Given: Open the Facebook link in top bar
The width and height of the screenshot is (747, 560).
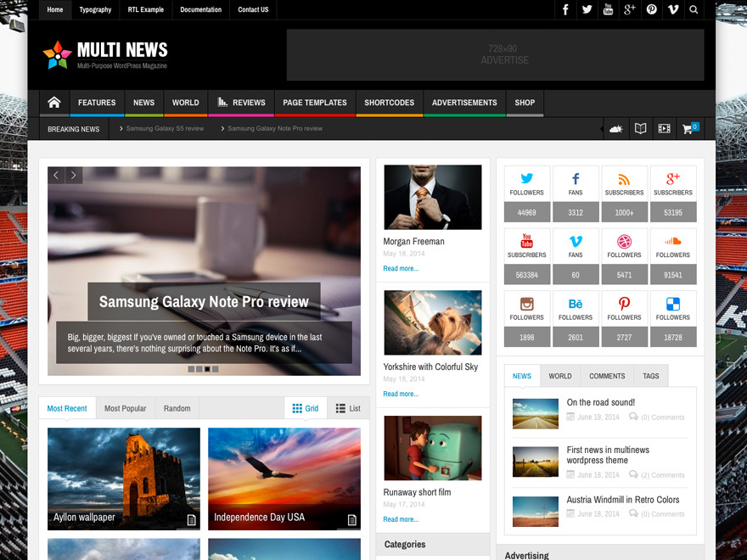Looking at the screenshot, I should pyautogui.click(x=565, y=9).
